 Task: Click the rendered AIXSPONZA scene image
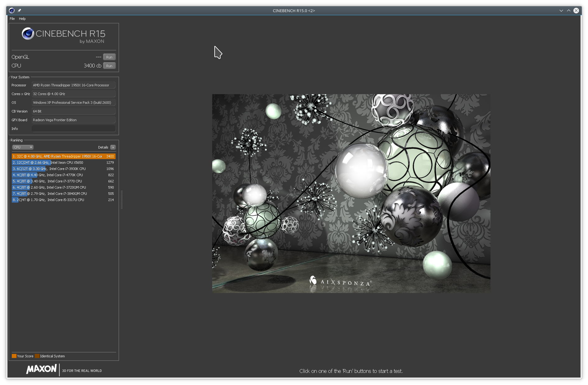tap(351, 193)
